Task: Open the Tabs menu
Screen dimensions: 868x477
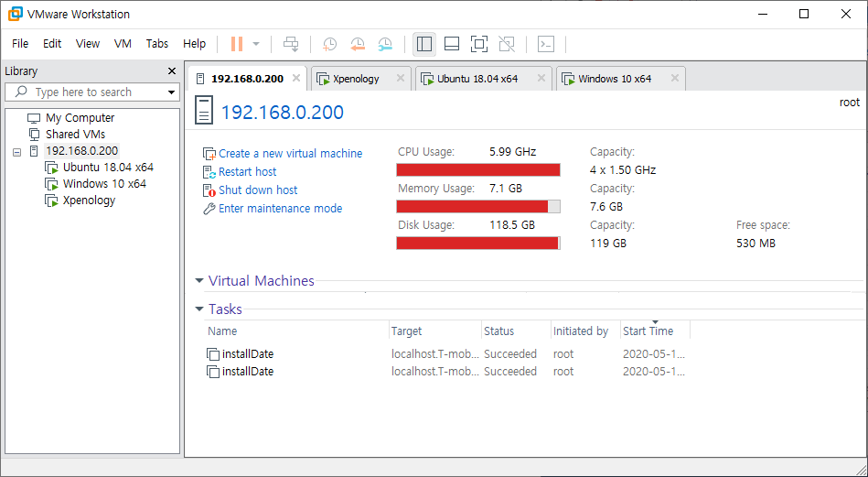Action: (x=157, y=44)
